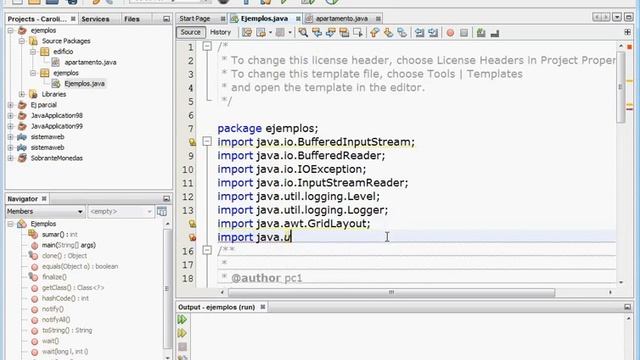The width and height of the screenshot is (640, 360).
Task: Collapse the imports fold on line 8
Action: pos(207,142)
